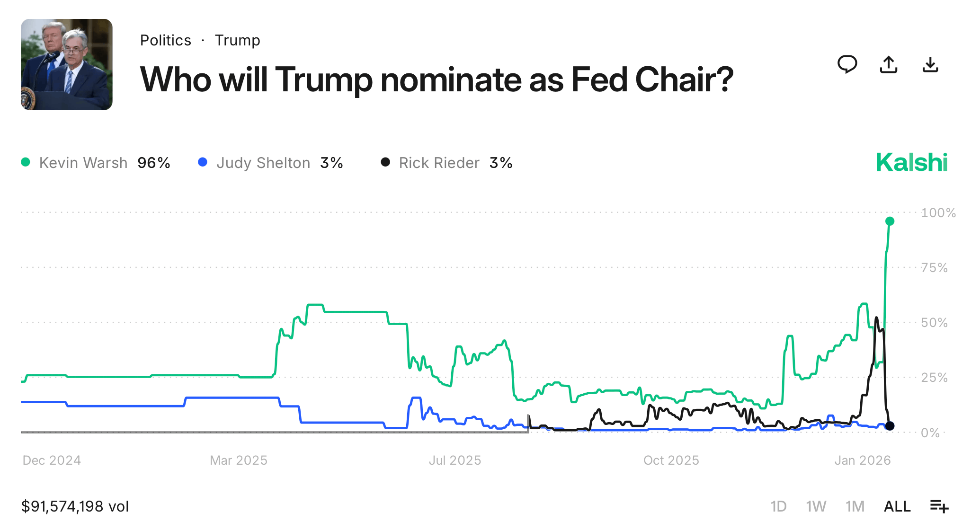Select the ALL time range
Screen dimensions: 980x530
[x=897, y=506]
